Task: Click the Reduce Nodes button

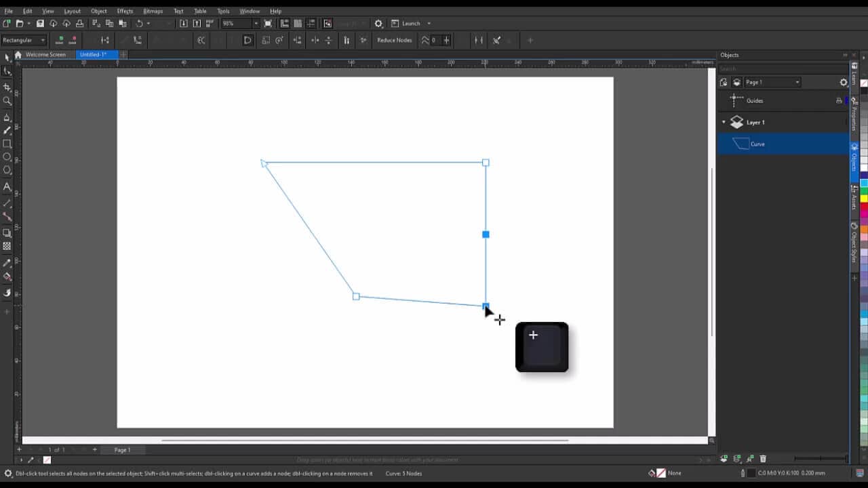Action: [395, 40]
